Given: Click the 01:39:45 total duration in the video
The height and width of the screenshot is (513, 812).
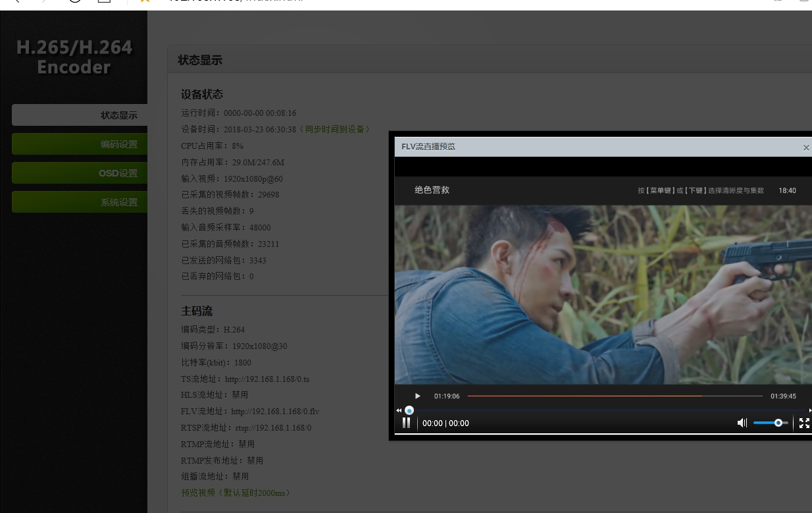Looking at the screenshot, I should click(x=783, y=396).
